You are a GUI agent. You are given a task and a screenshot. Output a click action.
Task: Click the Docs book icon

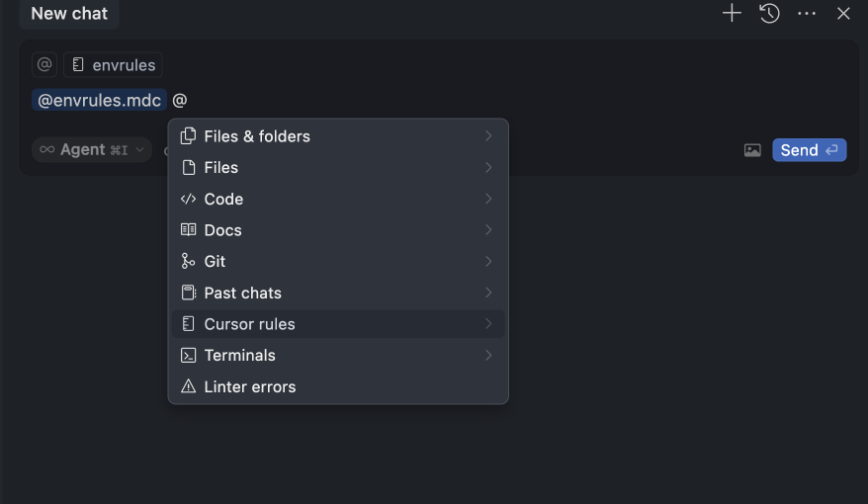tap(188, 230)
